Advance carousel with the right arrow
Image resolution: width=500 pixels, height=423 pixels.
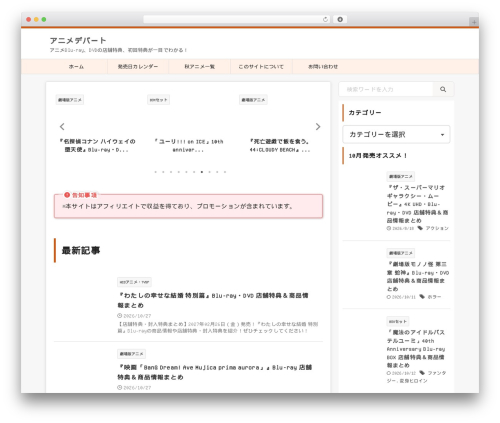pos(318,127)
